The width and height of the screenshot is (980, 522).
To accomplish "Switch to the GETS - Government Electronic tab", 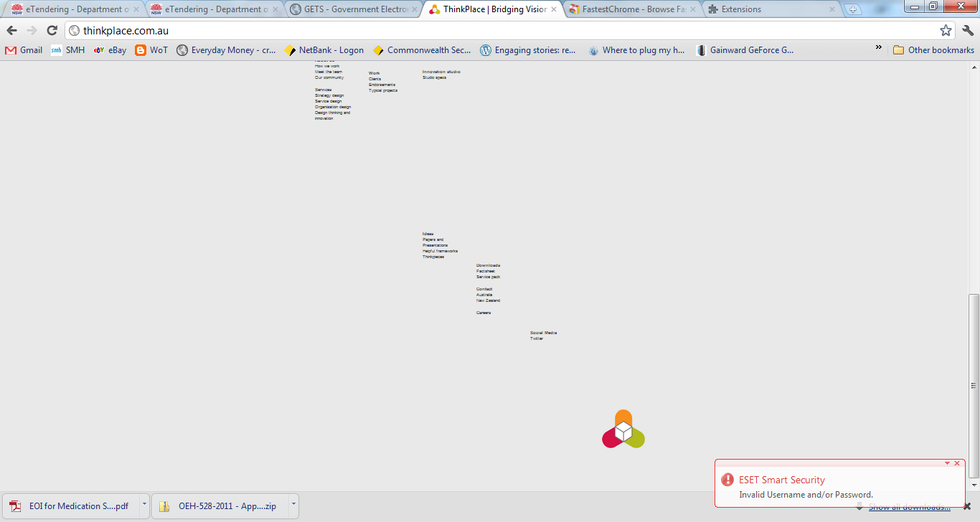I will (x=352, y=9).
